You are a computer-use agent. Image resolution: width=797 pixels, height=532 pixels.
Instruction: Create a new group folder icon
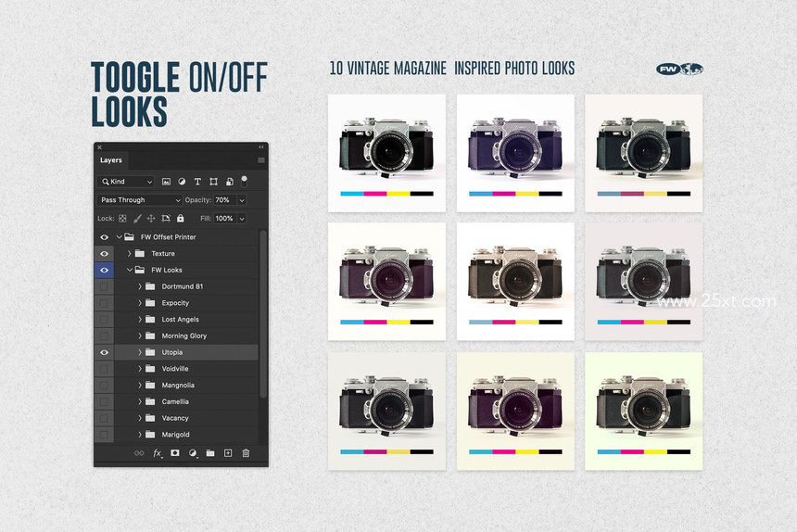coord(210,453)
